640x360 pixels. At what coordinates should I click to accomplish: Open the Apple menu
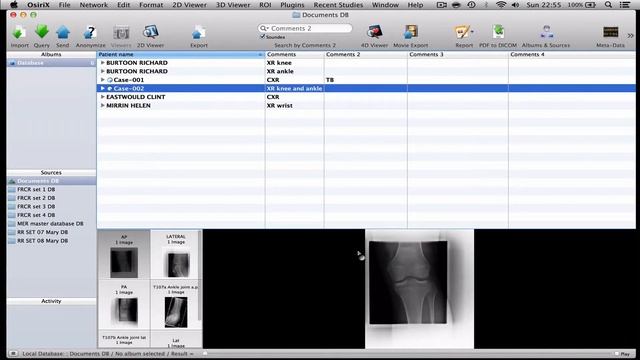[x=14, y=5]
